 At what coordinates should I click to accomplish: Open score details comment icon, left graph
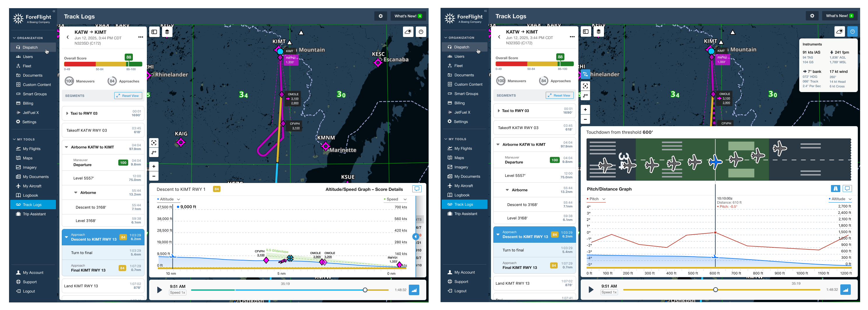(x=417, y=189)
